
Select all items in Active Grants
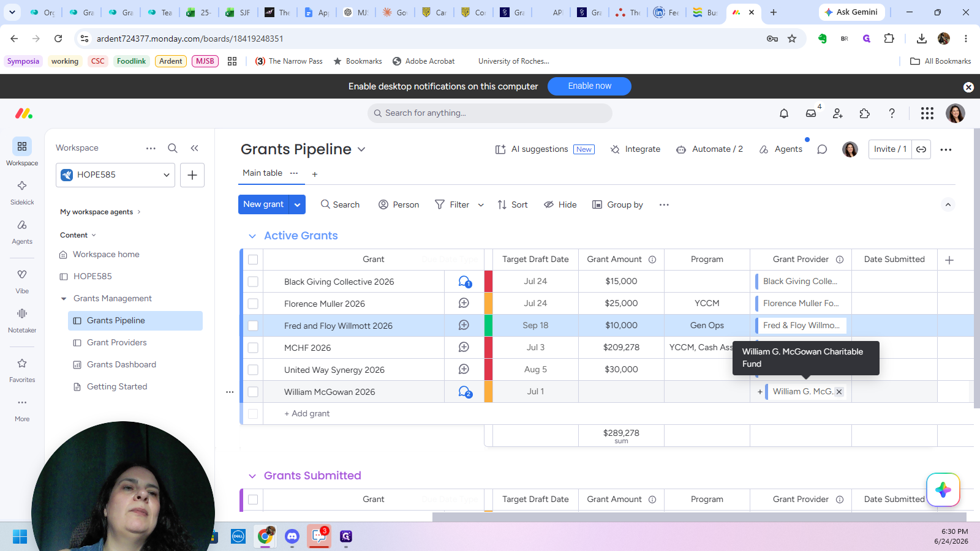tap(253, 260)
